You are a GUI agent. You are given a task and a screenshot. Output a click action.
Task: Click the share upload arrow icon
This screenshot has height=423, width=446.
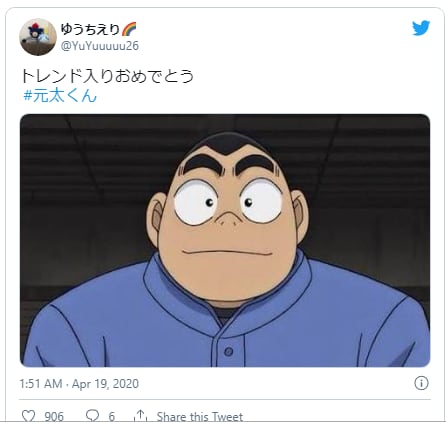point(141,415)
